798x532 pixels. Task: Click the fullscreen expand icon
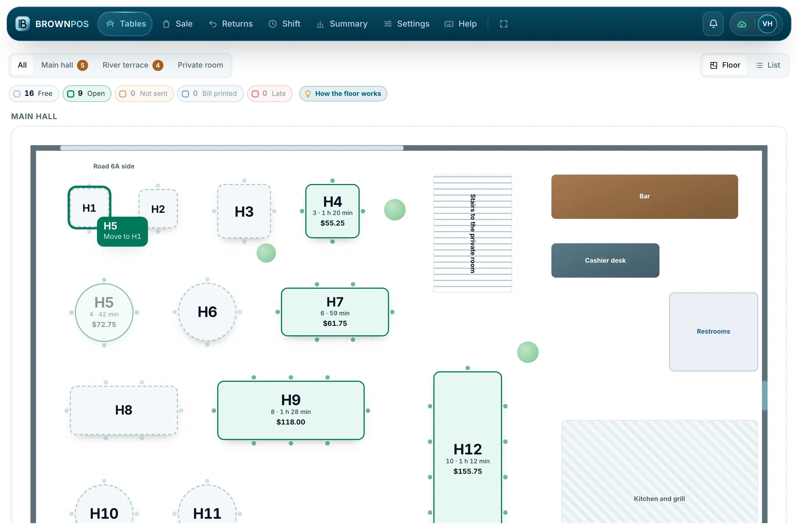coord(503,24)
